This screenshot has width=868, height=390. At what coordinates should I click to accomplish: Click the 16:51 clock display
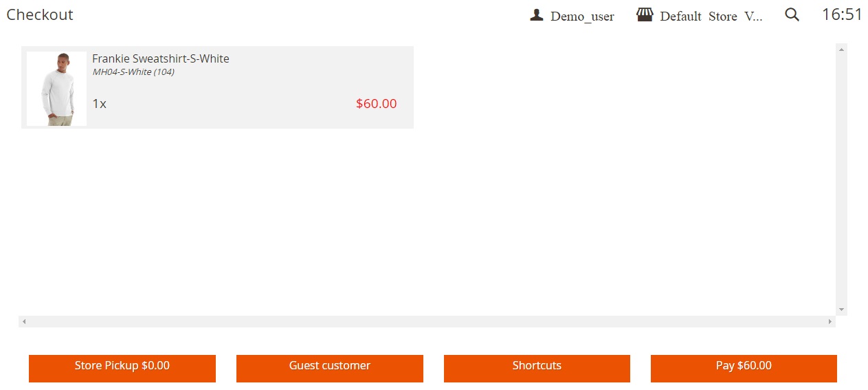pyautogui.click(x=842, y=15)
